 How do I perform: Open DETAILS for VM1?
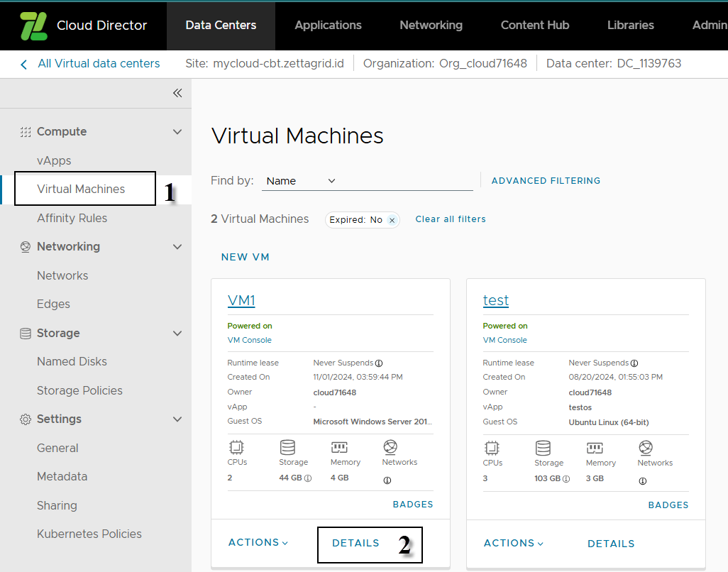[355, 543]
